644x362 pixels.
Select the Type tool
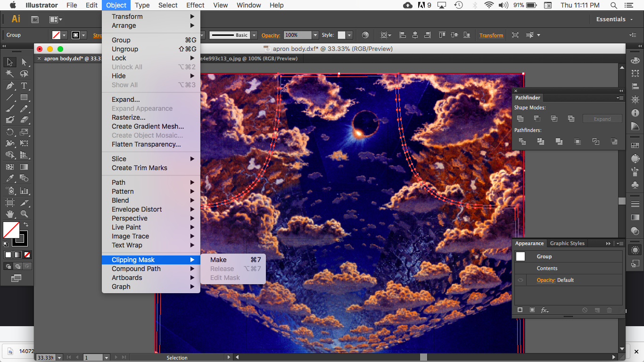(x=24, y=86)
